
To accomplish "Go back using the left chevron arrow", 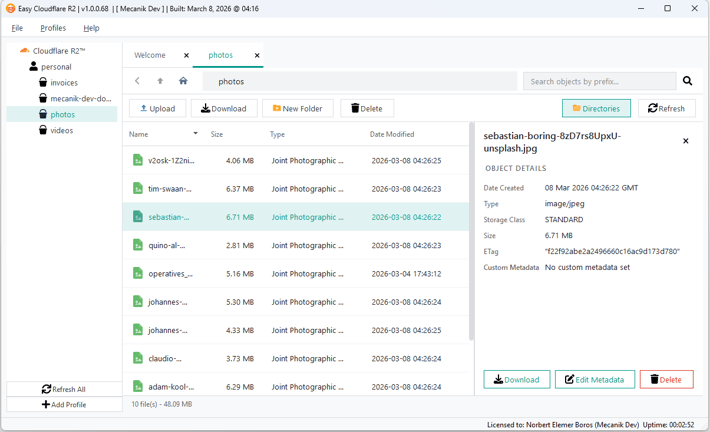I will point(137,81).
